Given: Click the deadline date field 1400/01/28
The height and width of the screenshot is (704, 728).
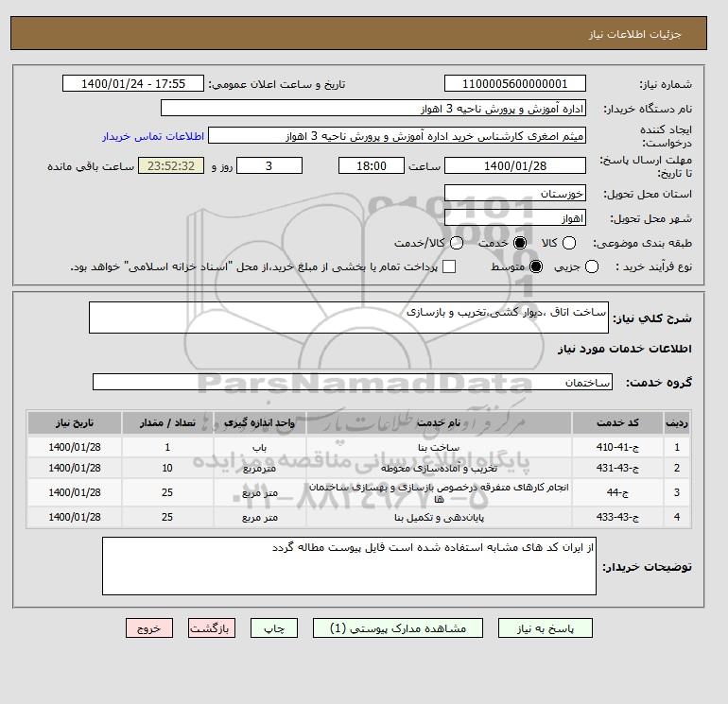Looking at the screenshot, I should [x=515, y=165].
